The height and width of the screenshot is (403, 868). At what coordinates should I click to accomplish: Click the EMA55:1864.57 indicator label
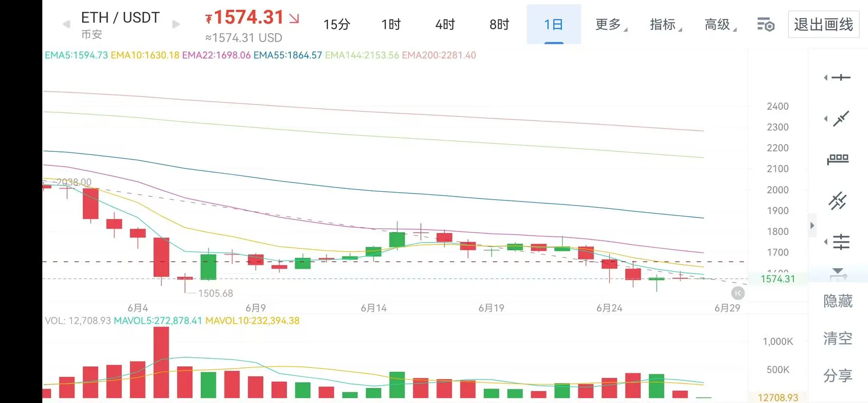click(288, 55)
